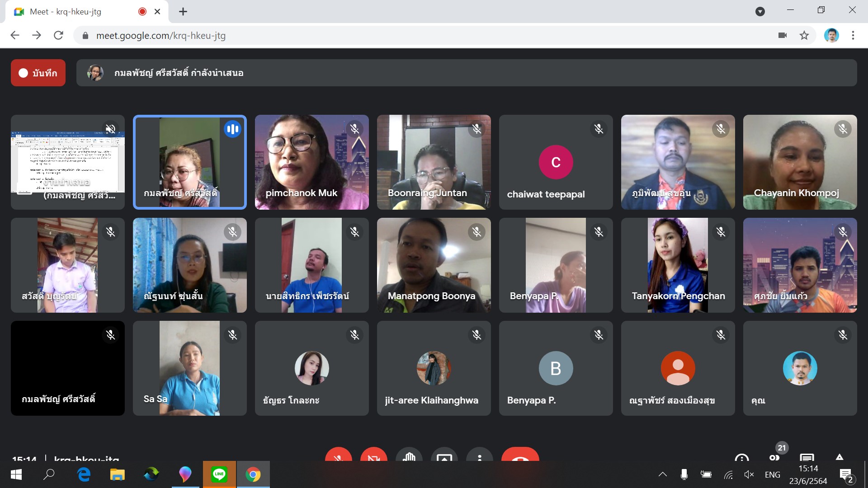The width and height of the screenshot is (868, 488).
Task: Show the participants list icon
Action: [x=774, y=456]
